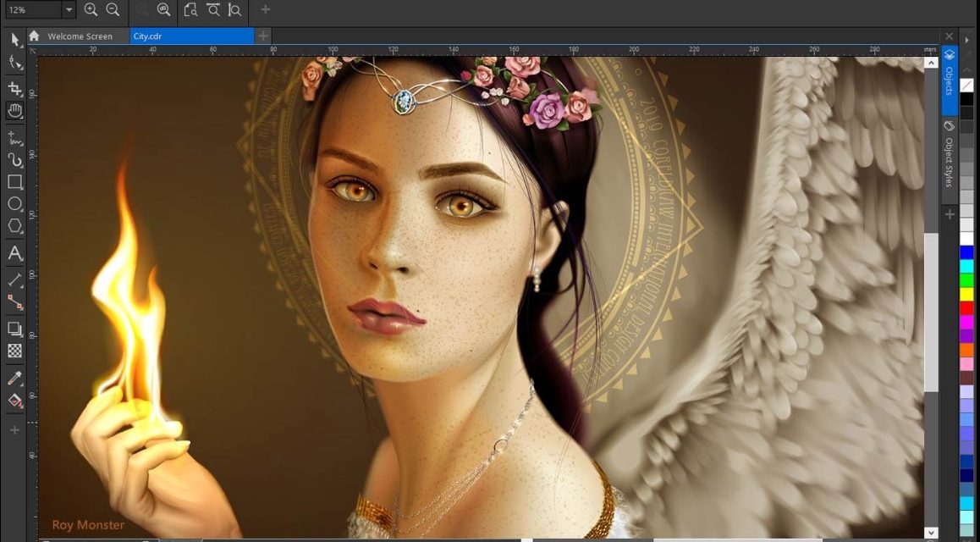This screenshot has width=980, height=542.
Task: Switch to the City.cdr document tab
Action: click(192, 36)
